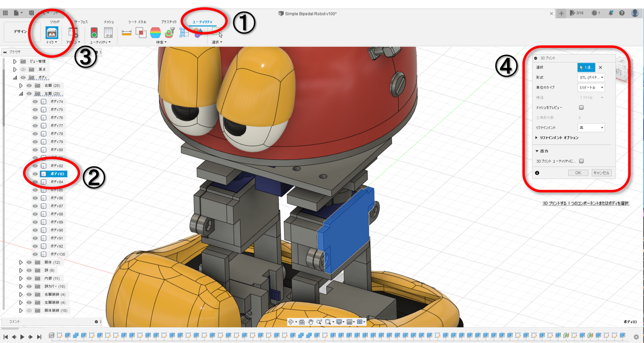Select the Make (メイク) tool icon
The image size is (644, 343).
52,33
